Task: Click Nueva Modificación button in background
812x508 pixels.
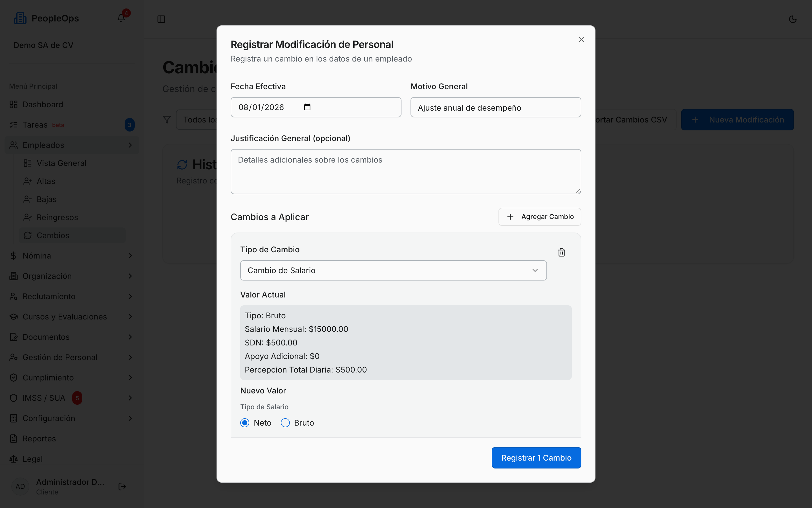Action: coord(737,120)
